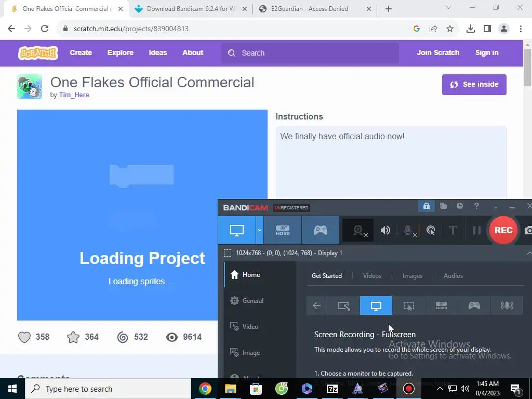
Task: Click Join Scratch link
Action: (437, 52)
